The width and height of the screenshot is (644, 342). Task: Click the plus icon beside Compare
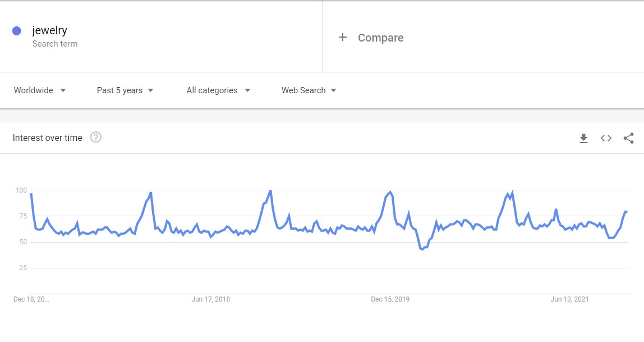click(x=343, y=38)
